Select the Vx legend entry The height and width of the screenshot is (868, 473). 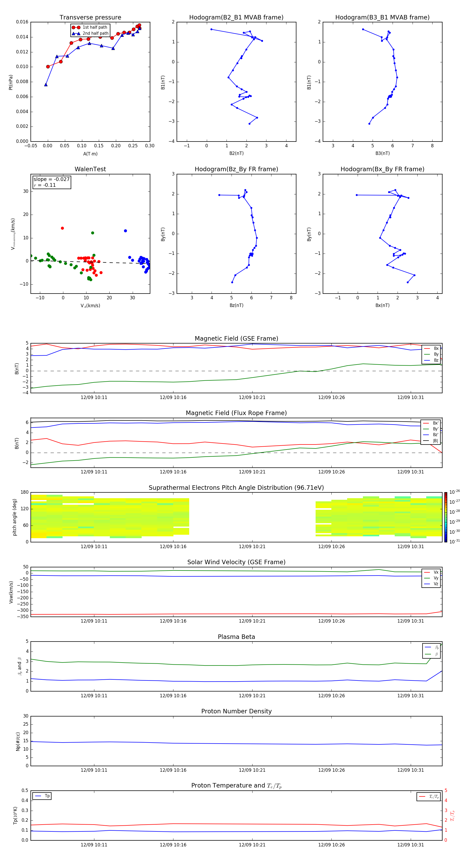click(431, 572)
